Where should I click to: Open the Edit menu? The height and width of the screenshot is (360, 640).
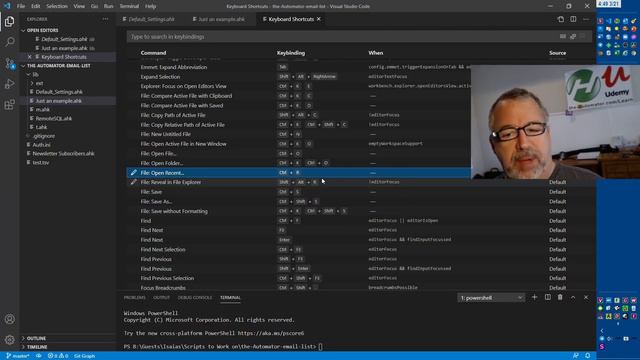point(36,6)
